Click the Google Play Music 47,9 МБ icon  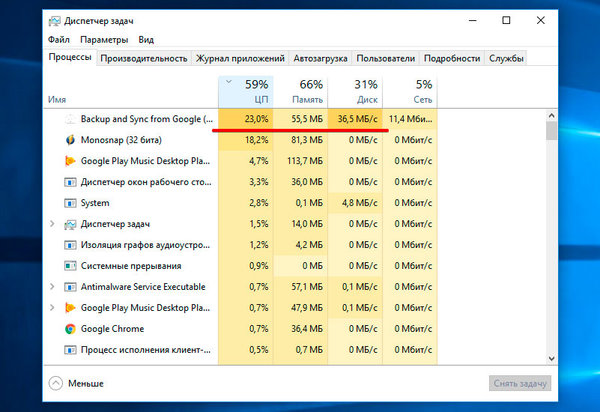click(x=70, y=308)
